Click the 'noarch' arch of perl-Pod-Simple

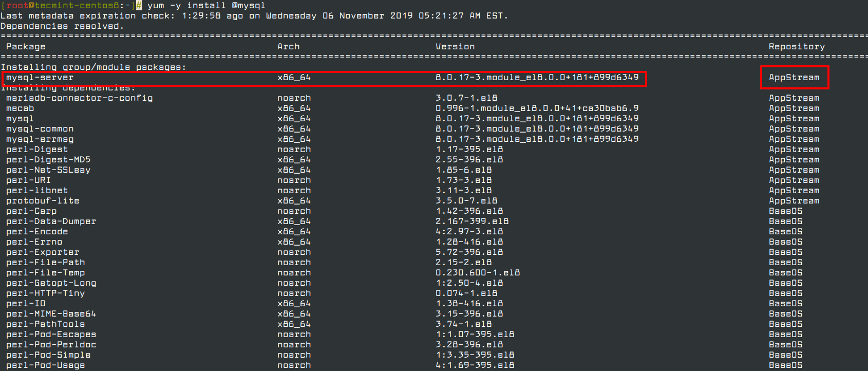pyautogui.click(x=294, y=355)
